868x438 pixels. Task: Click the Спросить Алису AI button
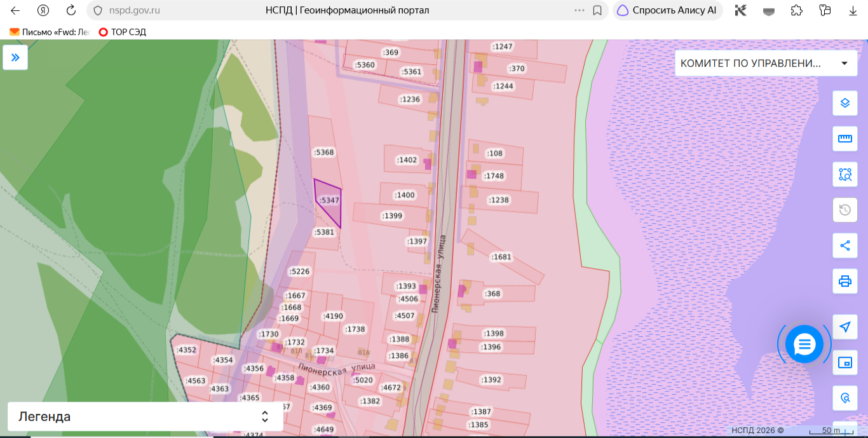667,10
